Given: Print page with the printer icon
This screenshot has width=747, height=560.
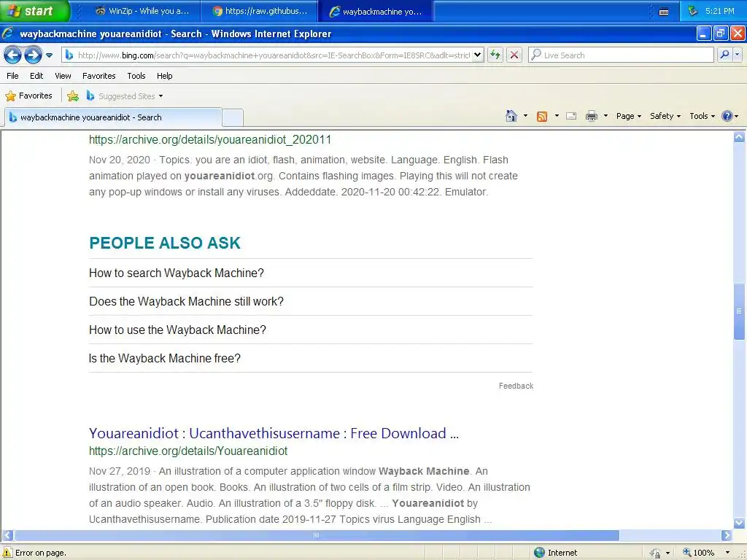Looking at the screenshot, I should coord(591,116).
